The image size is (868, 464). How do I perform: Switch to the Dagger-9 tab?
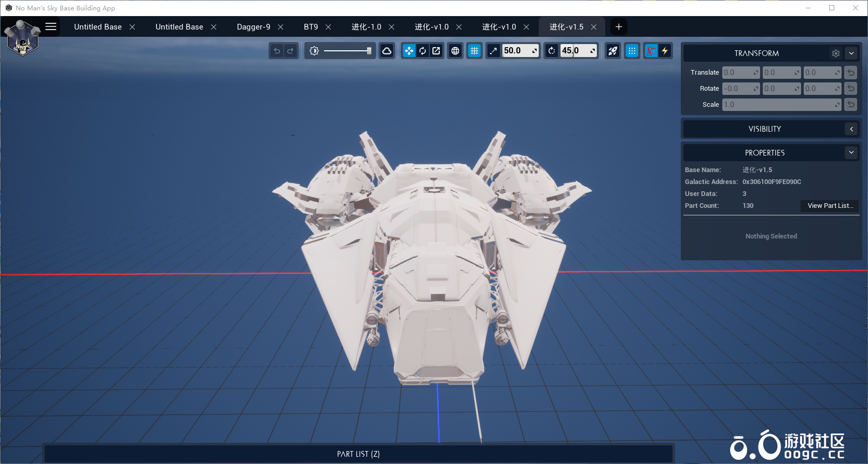tap(253, 27)
